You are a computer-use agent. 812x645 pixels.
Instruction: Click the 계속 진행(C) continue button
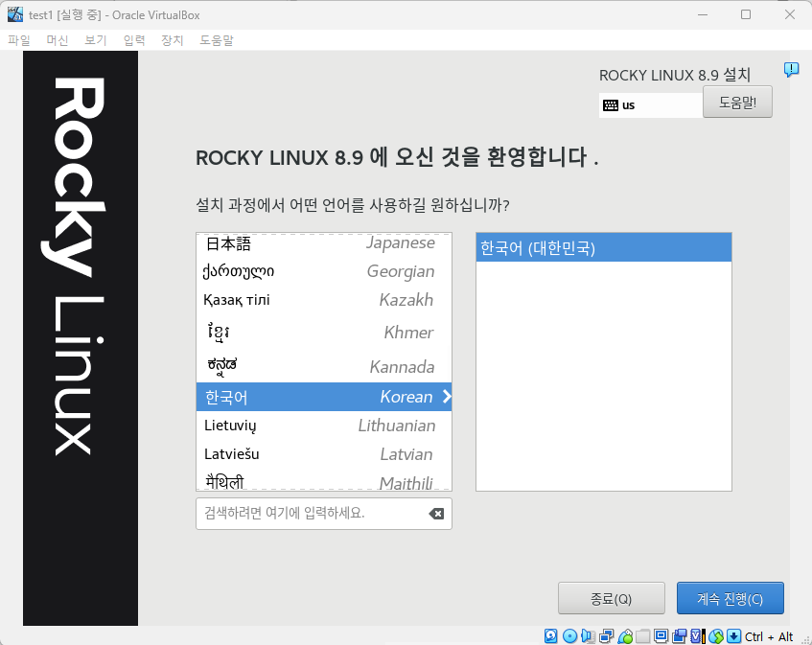731,598
